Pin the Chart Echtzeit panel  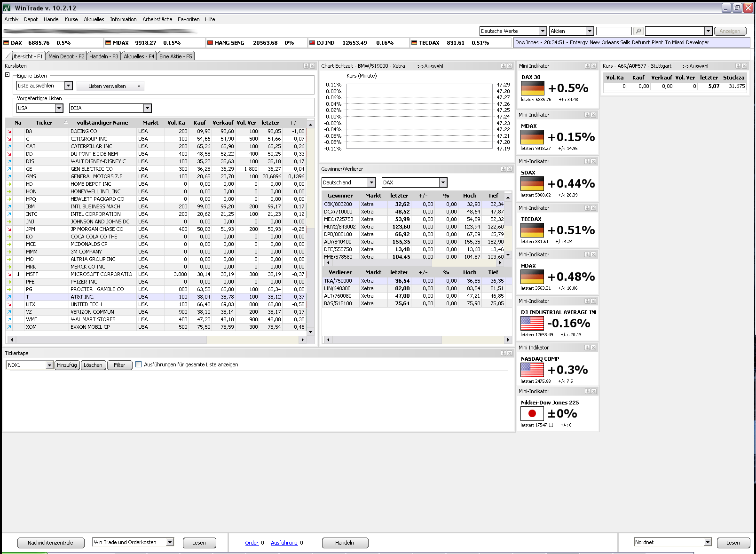click(x=504, y=66)
